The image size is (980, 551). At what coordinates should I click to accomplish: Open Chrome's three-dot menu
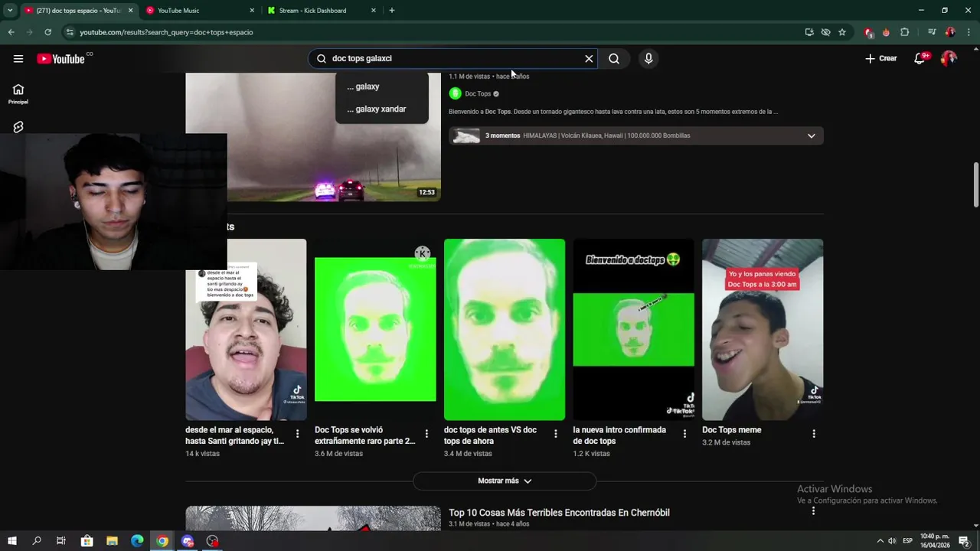(x=969, y=32)
